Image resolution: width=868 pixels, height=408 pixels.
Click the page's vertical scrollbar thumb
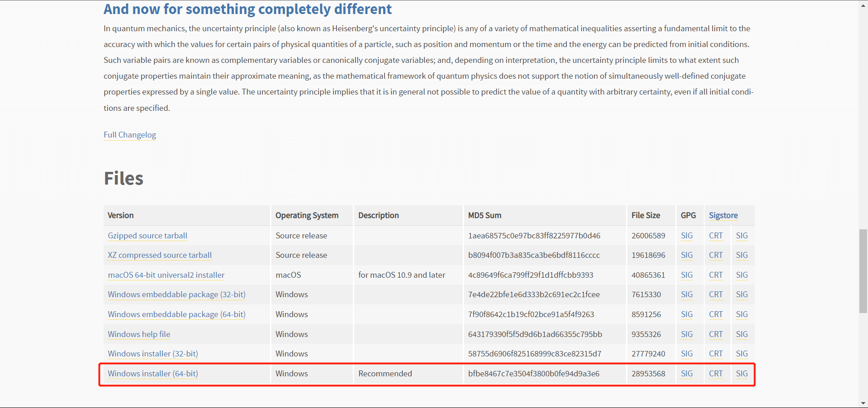[x=863, y=270]
